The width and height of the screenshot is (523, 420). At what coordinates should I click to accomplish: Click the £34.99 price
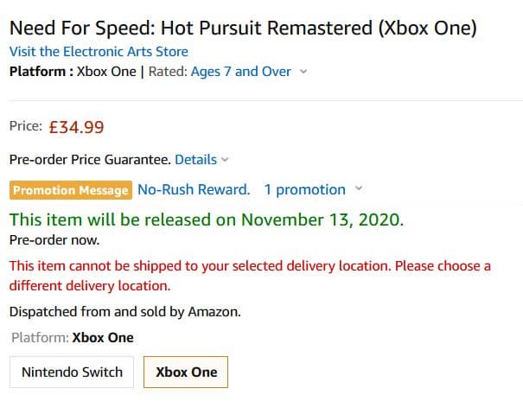tap(76, 127)
